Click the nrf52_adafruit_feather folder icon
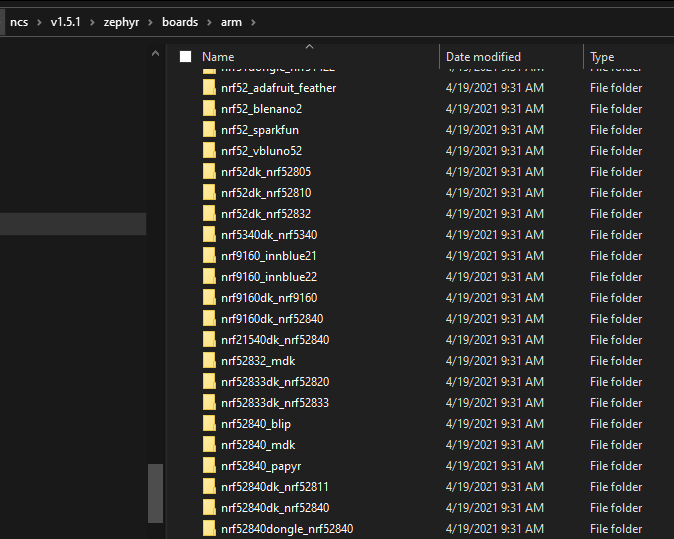The width and height of the screenshot is (674, 539). click(x=209, y=88)
